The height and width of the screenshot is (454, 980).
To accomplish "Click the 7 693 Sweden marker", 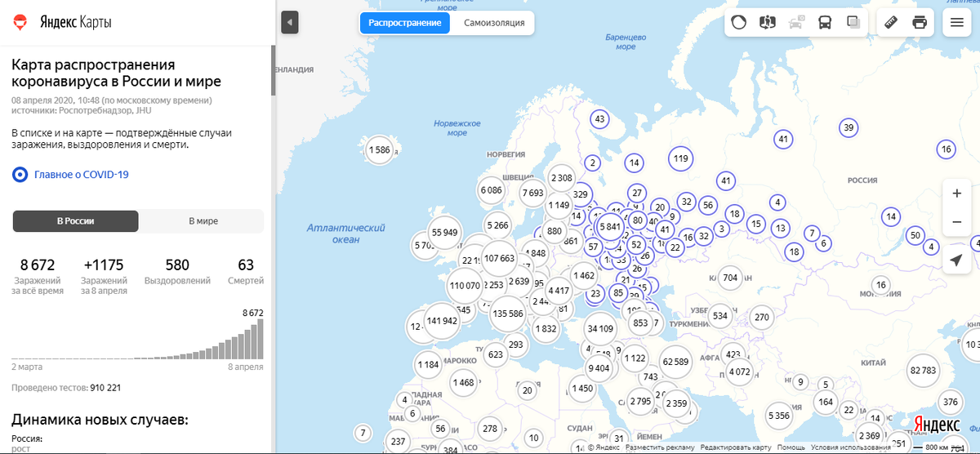I will [532, 193].
